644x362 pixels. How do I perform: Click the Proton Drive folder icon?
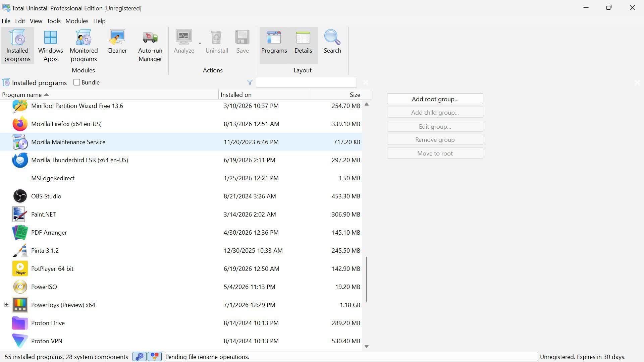point(20,323)
